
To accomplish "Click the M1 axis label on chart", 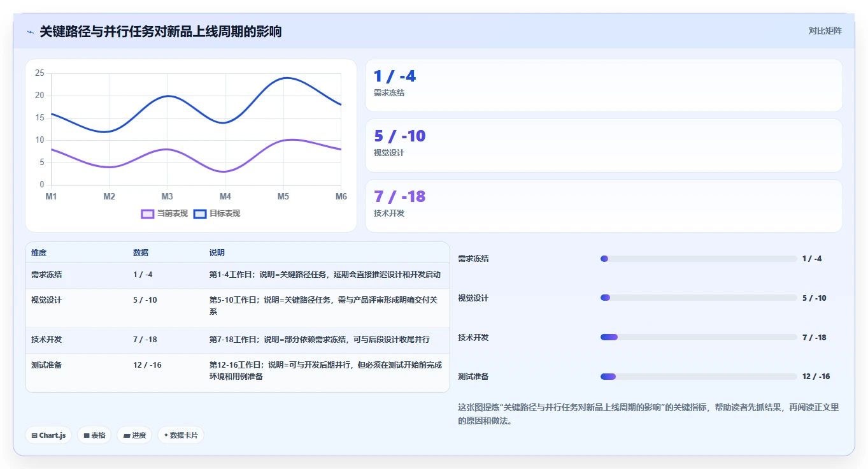I will pyautogui.click(x=51, y=197).
